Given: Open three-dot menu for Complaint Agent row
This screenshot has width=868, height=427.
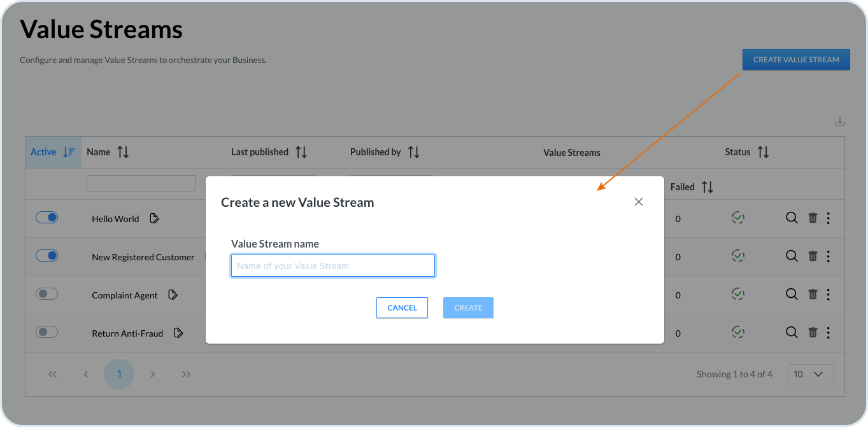Looking at the screenshot, I should pos(828,295).
